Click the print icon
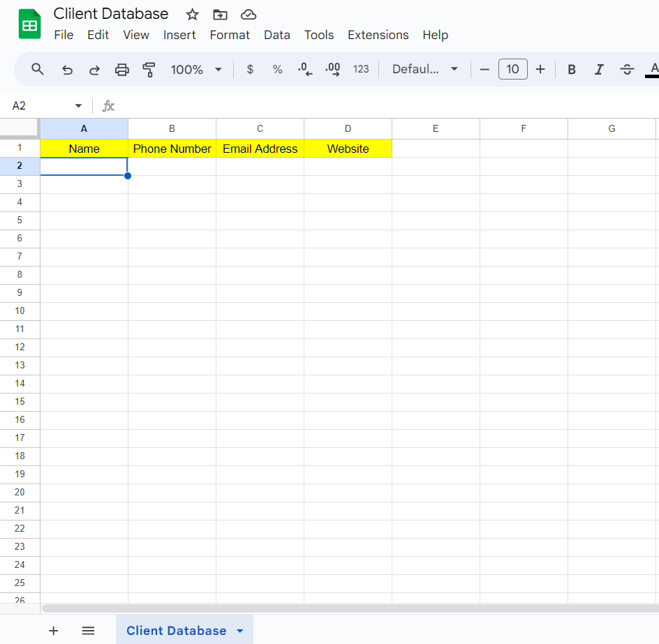This screenshot has width=659, height=644. click(122, 69)
